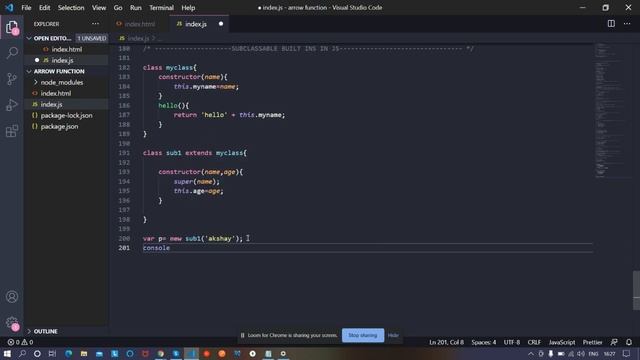Open index.html under Open Editors
640x360 pixels.
tap(66, 49)
